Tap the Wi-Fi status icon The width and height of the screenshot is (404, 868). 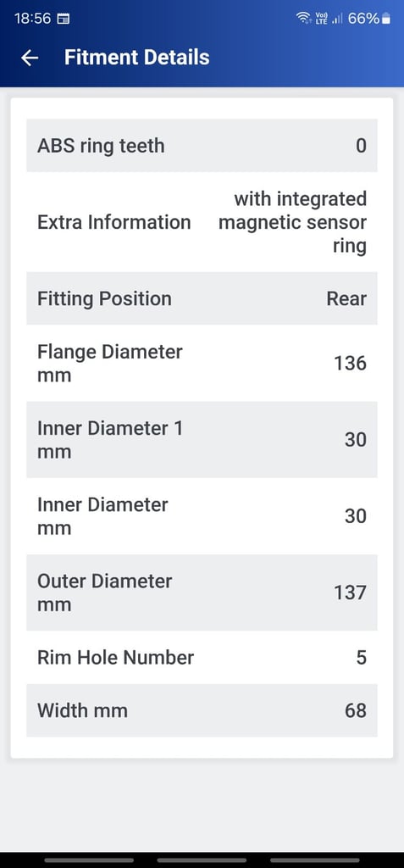[x=304, y=19]
